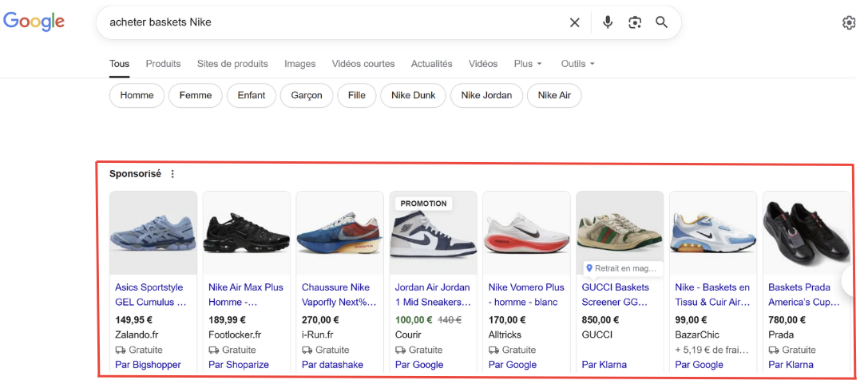Viewport: 868px width, 392px height.
Task: Open Nike Baskets en Tissu & Cuir link
Action: coord(713,295)
